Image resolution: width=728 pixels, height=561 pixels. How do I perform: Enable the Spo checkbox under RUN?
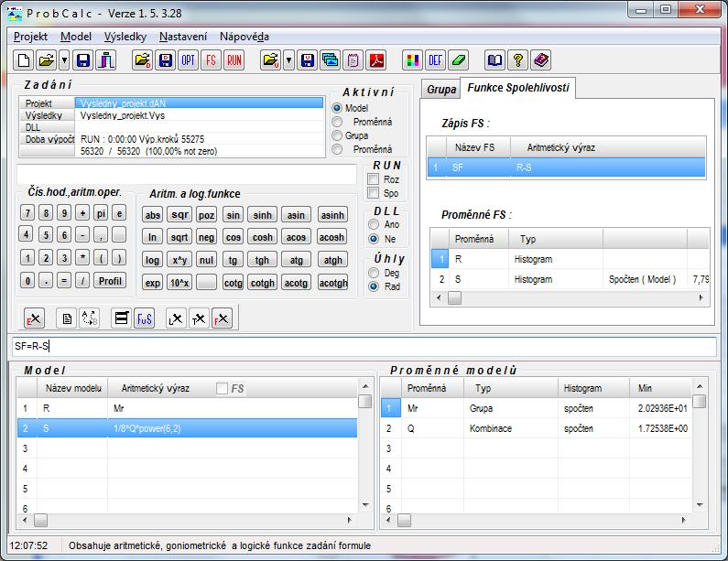click(x=374, y=193)
